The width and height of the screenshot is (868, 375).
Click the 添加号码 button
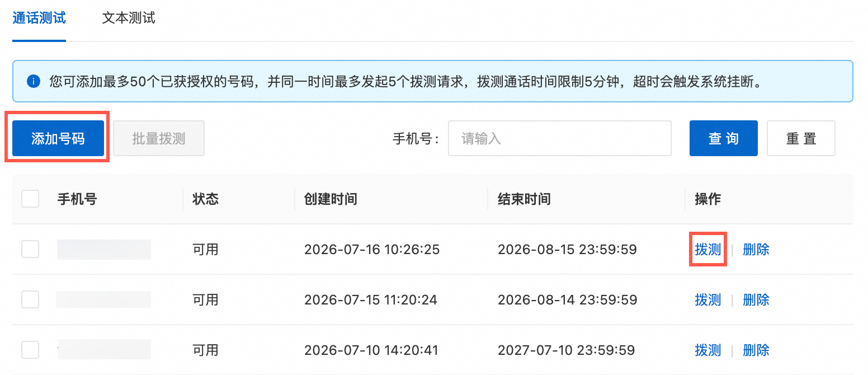(58, 138)
